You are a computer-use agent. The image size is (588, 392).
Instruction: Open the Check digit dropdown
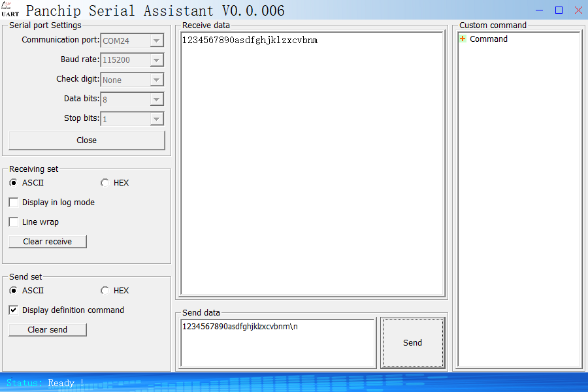tap(157, 80)
